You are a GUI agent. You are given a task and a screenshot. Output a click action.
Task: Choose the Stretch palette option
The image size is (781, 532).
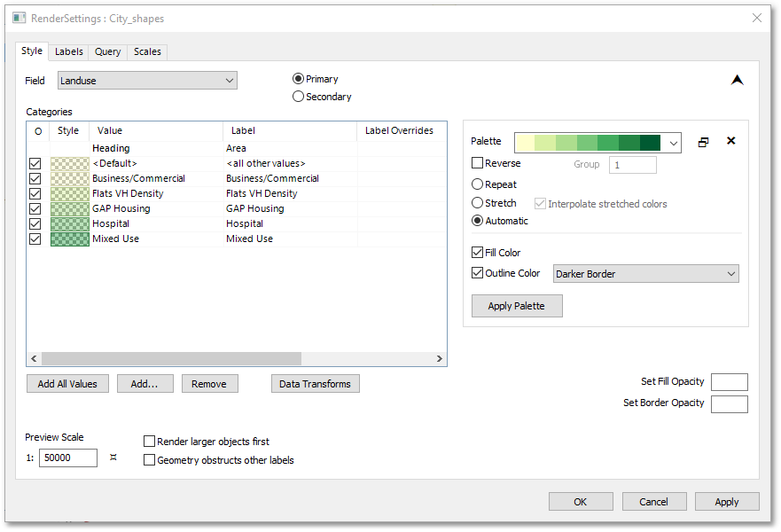tap(477, 203)
